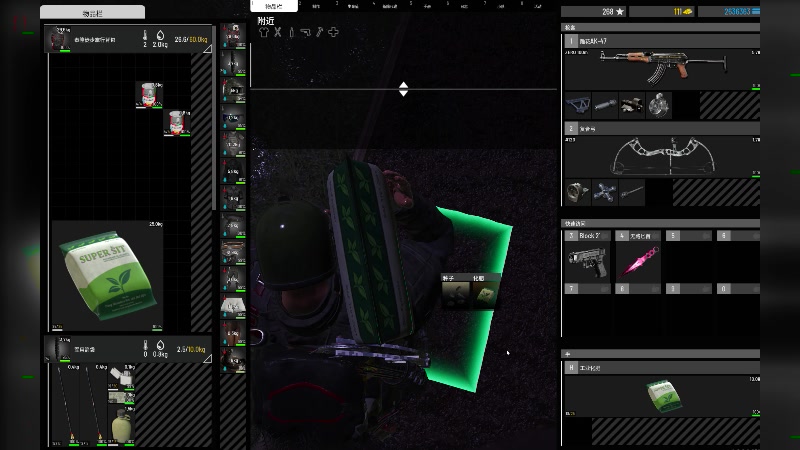Select the boots slot at bottom of column
The height and width of the screenshot is (450, 800).
(x=233, y=361)
